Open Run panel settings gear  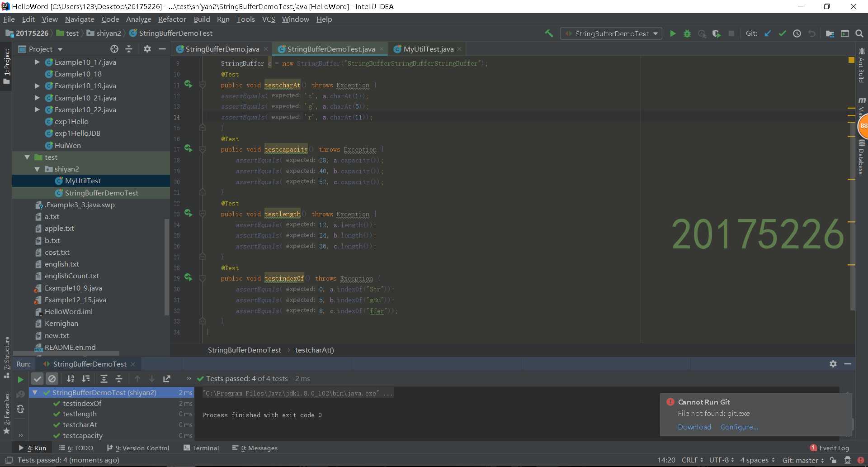[833, 364]
